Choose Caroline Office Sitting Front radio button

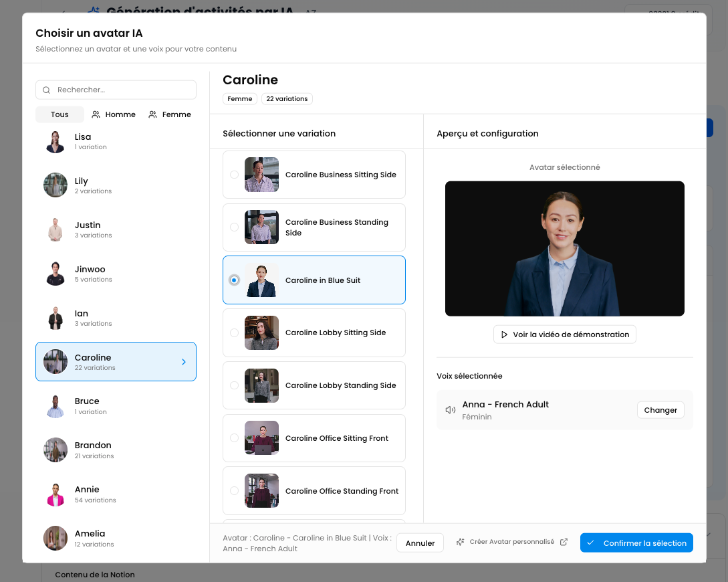pos(234,438)
